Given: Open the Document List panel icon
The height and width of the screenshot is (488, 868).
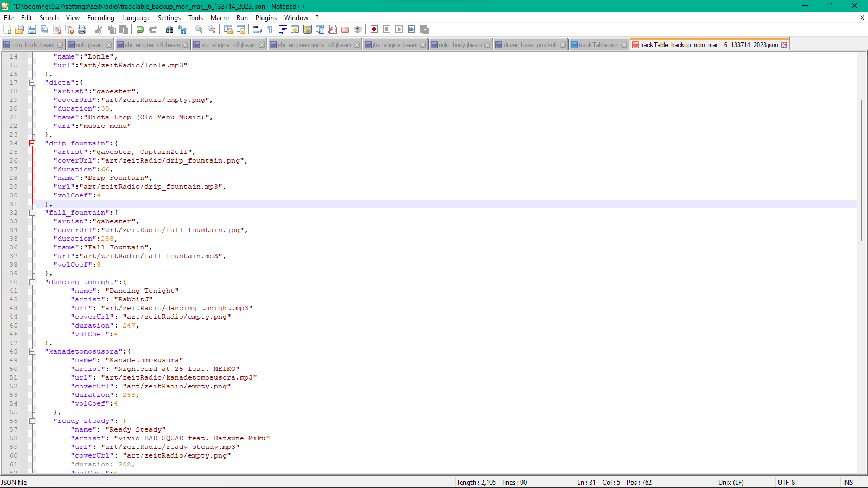Looking at the screenshot, I should point(320,29).
